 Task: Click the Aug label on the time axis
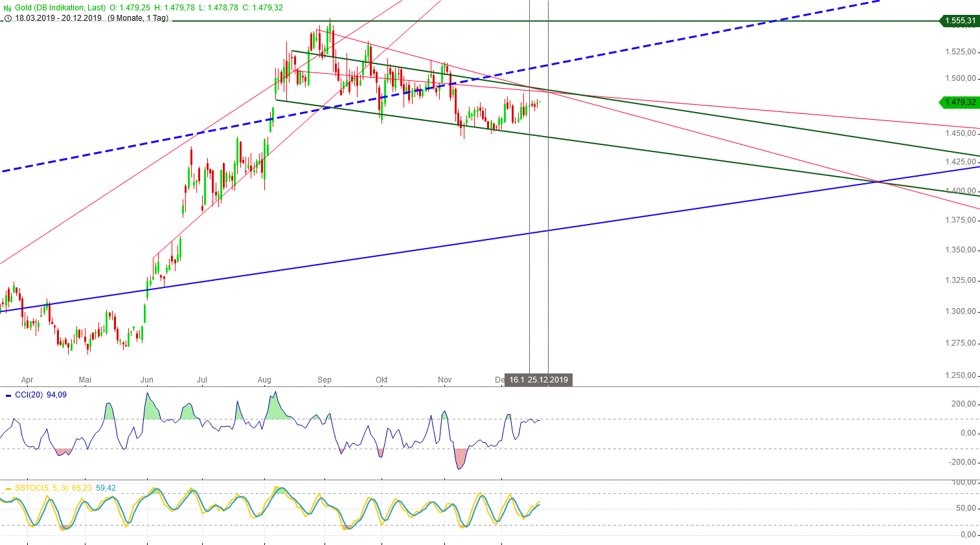[x=264, y=380]
